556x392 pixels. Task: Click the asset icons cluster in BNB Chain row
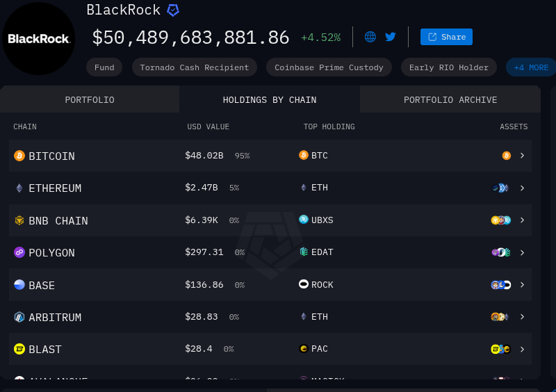click(x=501, y=220)
